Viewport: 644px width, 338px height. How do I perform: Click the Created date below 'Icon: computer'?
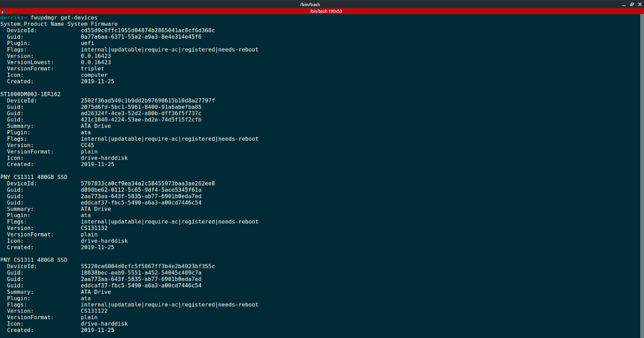click(98, 82)
